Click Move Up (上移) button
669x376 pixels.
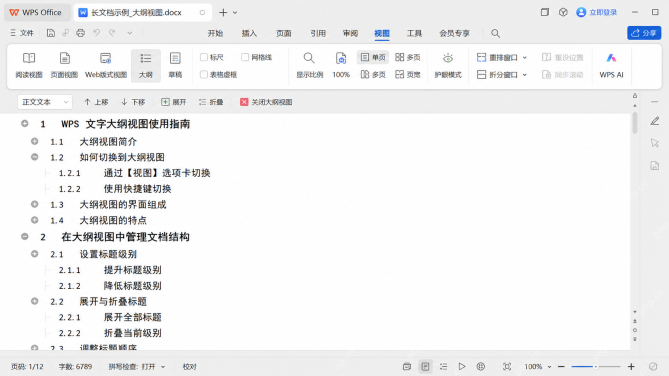tap(96, 102)
